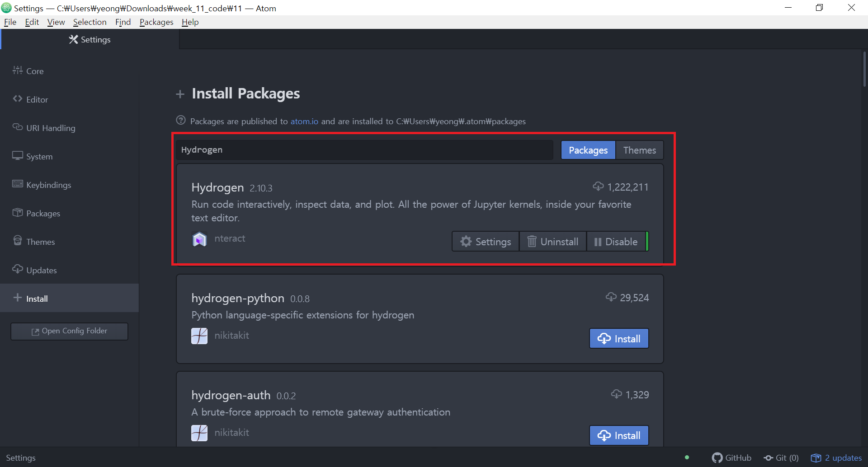Image resolution: width=868 pixels, height=467 pixels.
Task: Click Settings label in status bar
Action: tap(21, 458)
